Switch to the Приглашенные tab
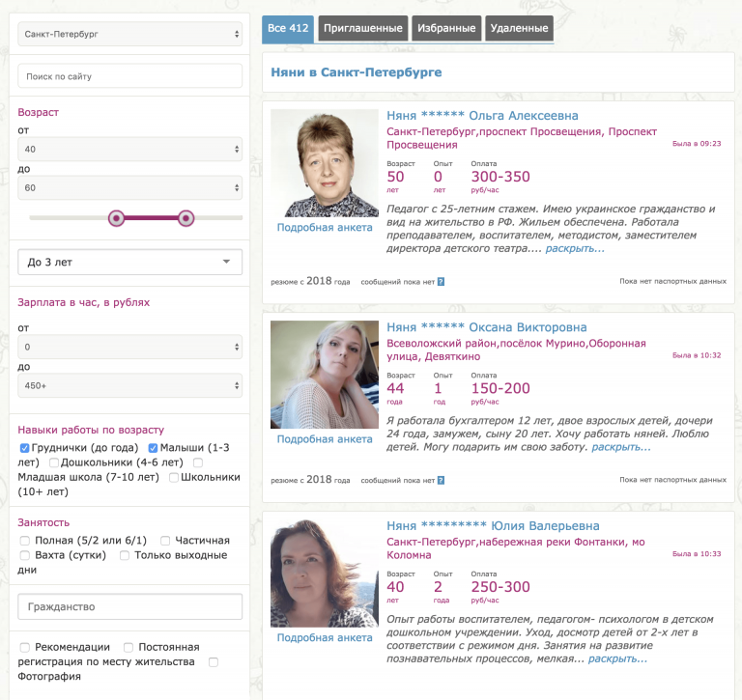742x700 pixels. coord(363,28)
